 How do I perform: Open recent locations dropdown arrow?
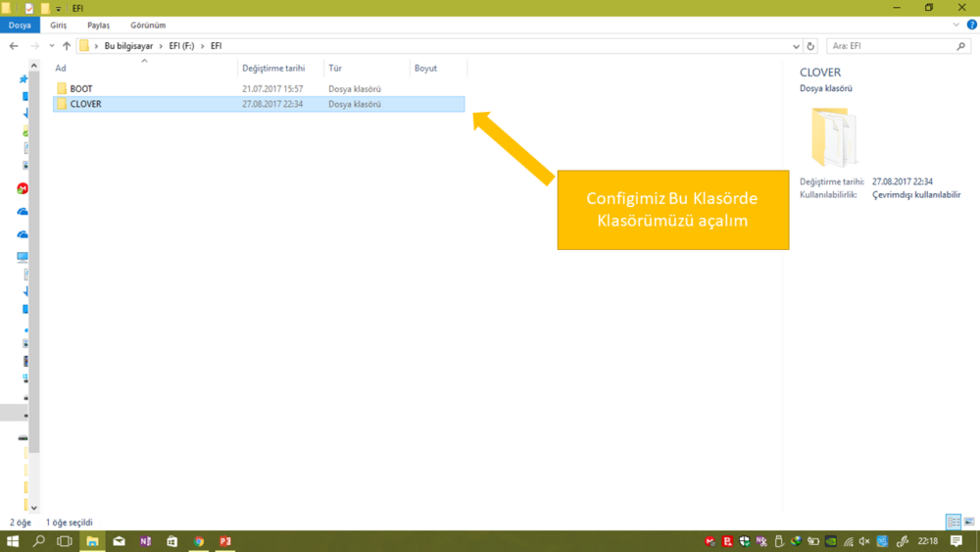point(52,46)
